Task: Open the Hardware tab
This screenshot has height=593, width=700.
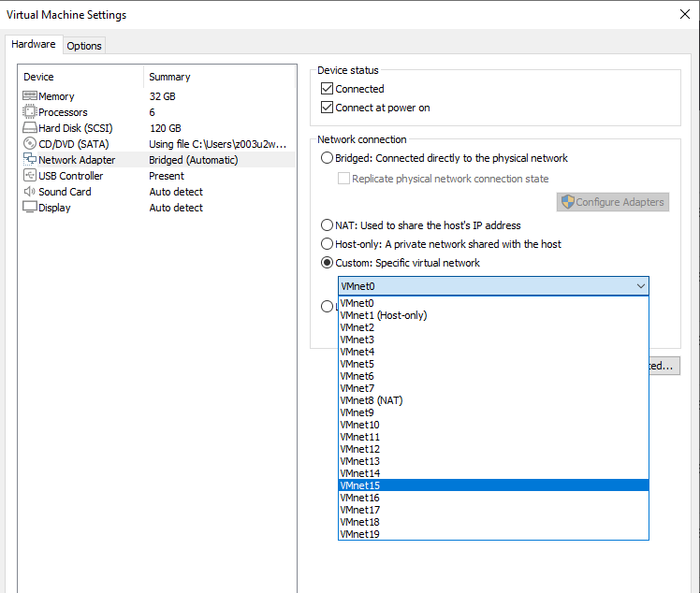Action: (x=34, y=44)
